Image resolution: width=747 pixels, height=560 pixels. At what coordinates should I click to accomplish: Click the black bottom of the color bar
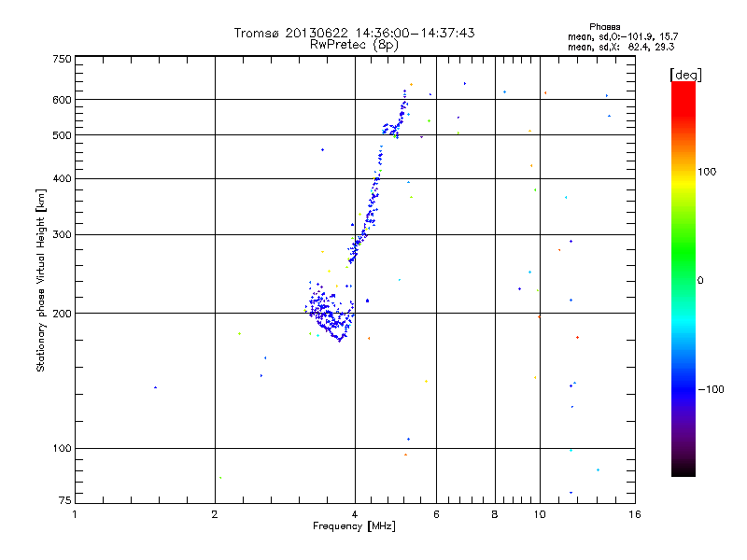[684, 469]
